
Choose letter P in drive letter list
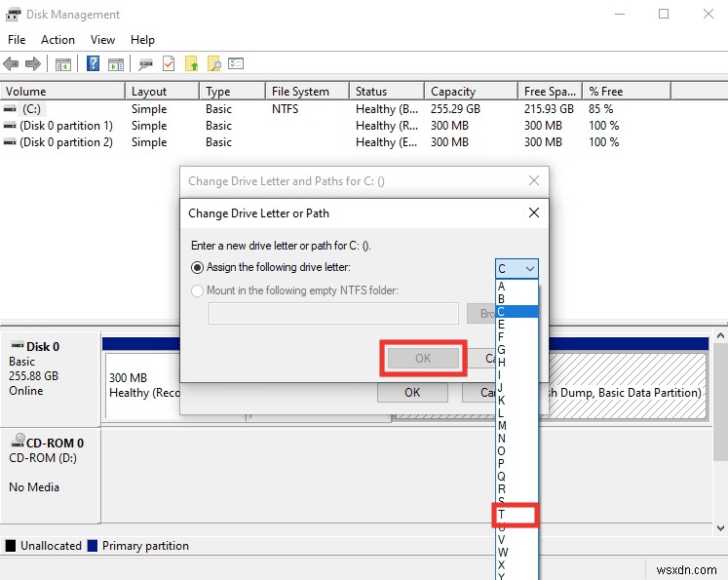(x=517, y=463)
